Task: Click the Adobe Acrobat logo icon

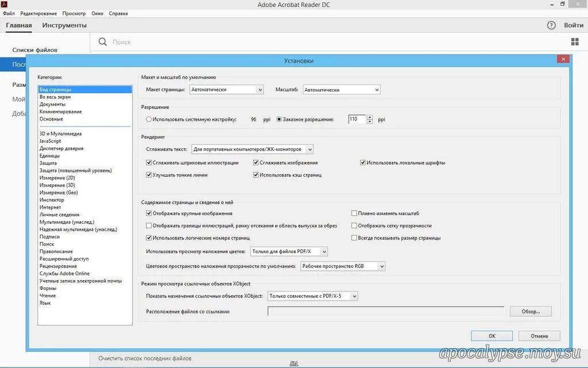Action: (5, 5)
